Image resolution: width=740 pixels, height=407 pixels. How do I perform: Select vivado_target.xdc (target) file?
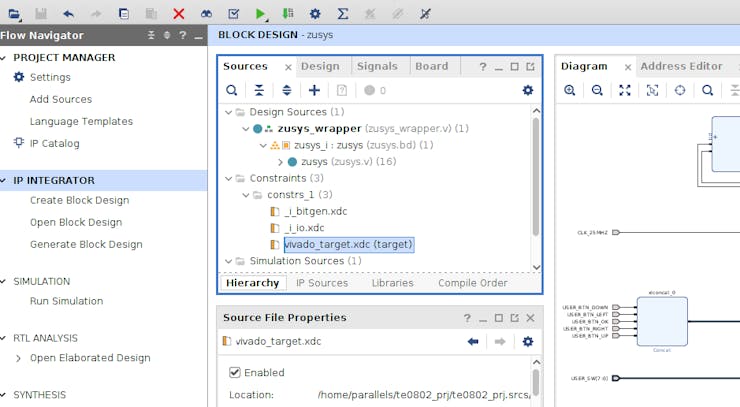[349, 245]
